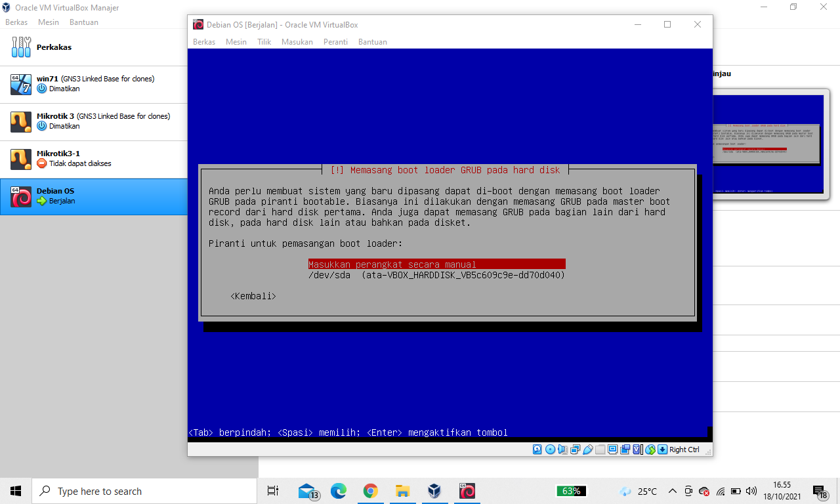Click the 63% battery meter on taskbar
The image size is (840, 504).
coord(572,491)
